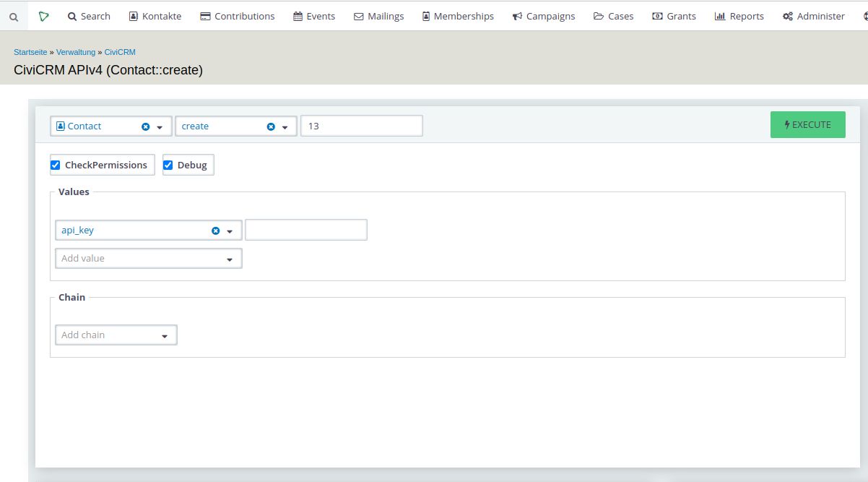Expand the Contact entity dropdown
Screen dimensions: 868x482
click(160, 127)
